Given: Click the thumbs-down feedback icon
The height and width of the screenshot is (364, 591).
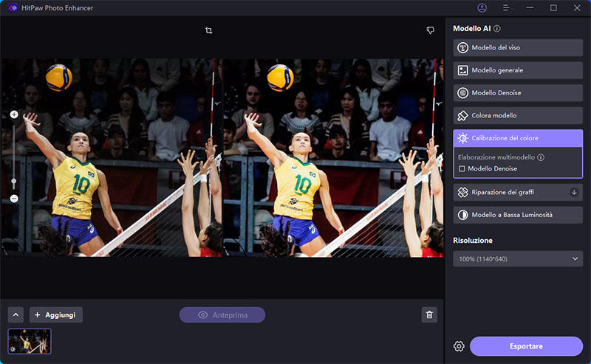Looking at the screenshot, I should pos(430,30).
